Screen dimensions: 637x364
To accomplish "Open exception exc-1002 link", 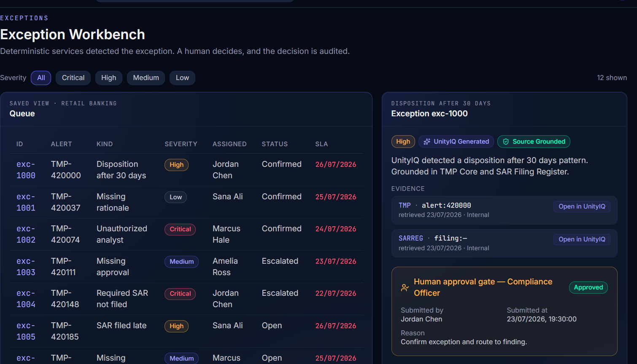I will pyautogui.click(x=26, y=234).
